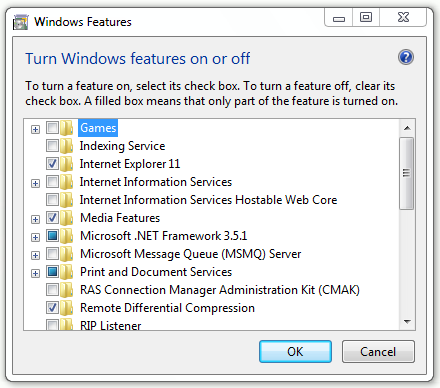Click folder icon next to Microsoft .NET Framework 3.5.1
The height and width of the screenshot is (388, 440).
[67, 236]
